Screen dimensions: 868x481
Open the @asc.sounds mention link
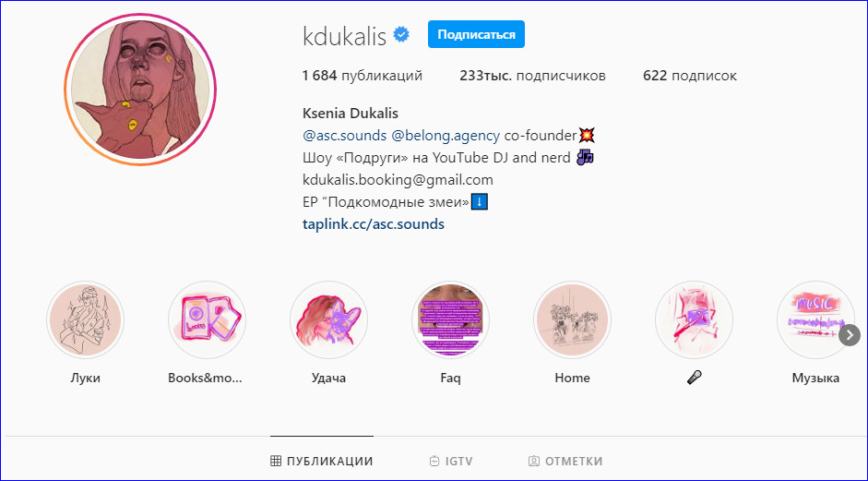(345, 135)
